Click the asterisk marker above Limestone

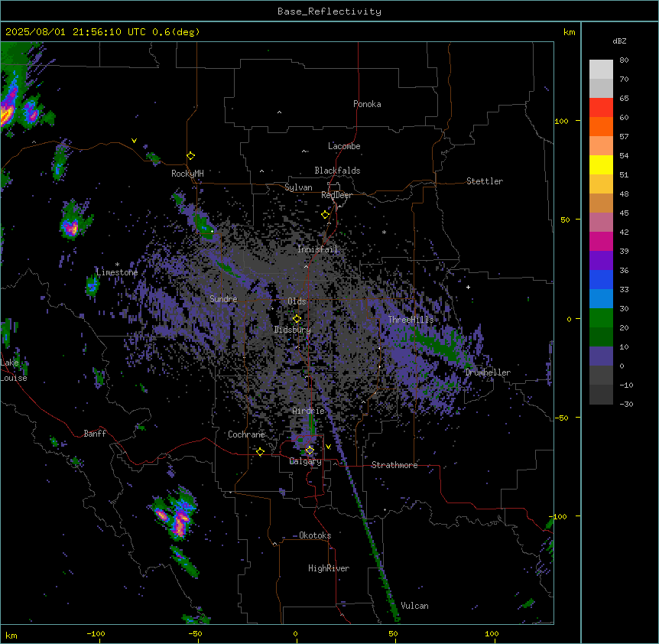click(117, 265)
